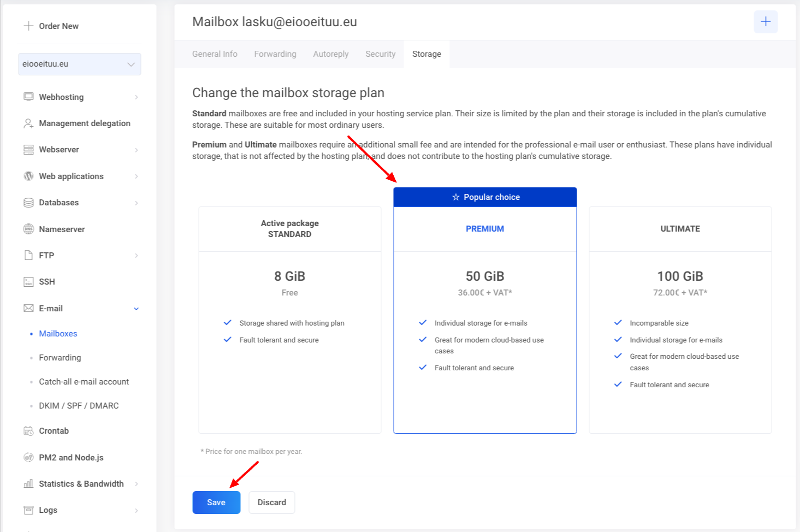Open the Forwarding tab
Viewport: 800px width, 532px height.
(275, 54)
